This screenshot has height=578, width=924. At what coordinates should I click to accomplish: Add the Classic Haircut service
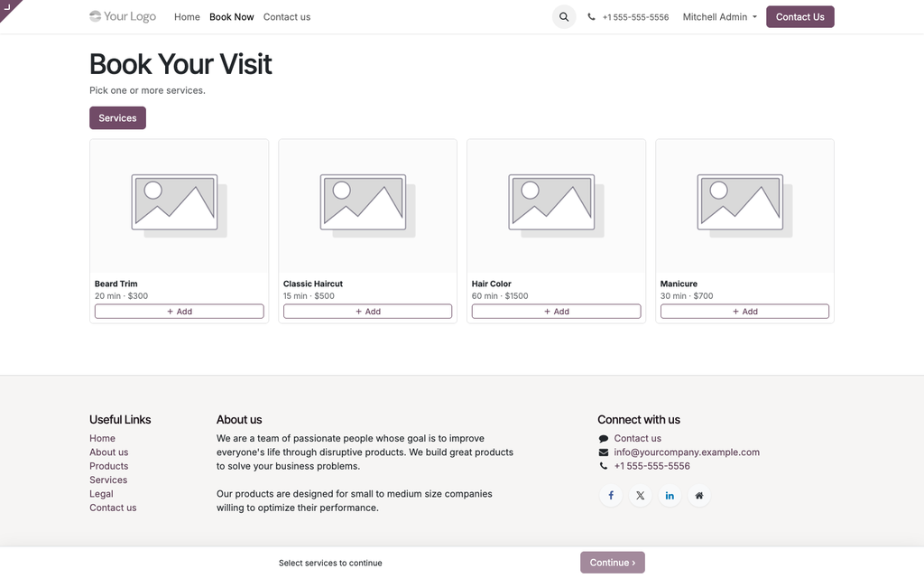(x=368, y=312)
